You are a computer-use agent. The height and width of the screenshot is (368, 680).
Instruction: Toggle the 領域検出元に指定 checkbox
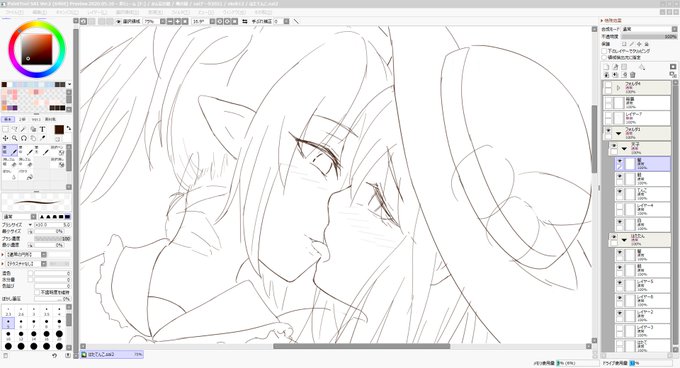604,57
